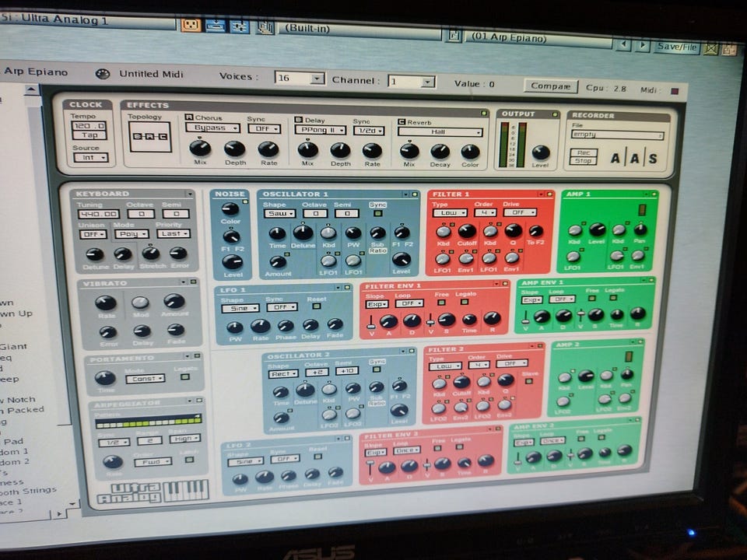Open the Reverb type dropdown showing Hall
Screen dimensions: 747x560
tap(440, 132)
